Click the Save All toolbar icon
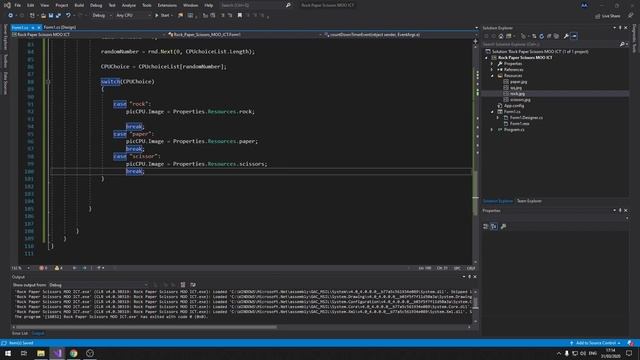 (x=58, y=16)
